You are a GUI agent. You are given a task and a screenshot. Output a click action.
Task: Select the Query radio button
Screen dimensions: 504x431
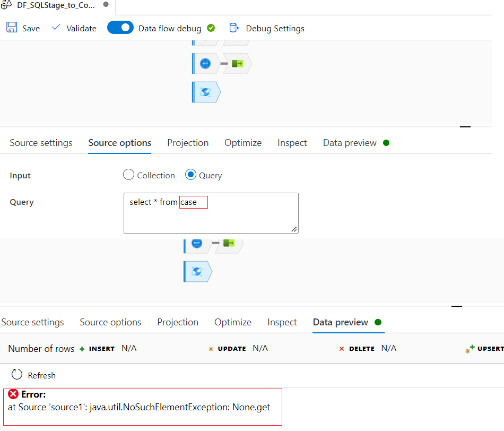[190, 175]
